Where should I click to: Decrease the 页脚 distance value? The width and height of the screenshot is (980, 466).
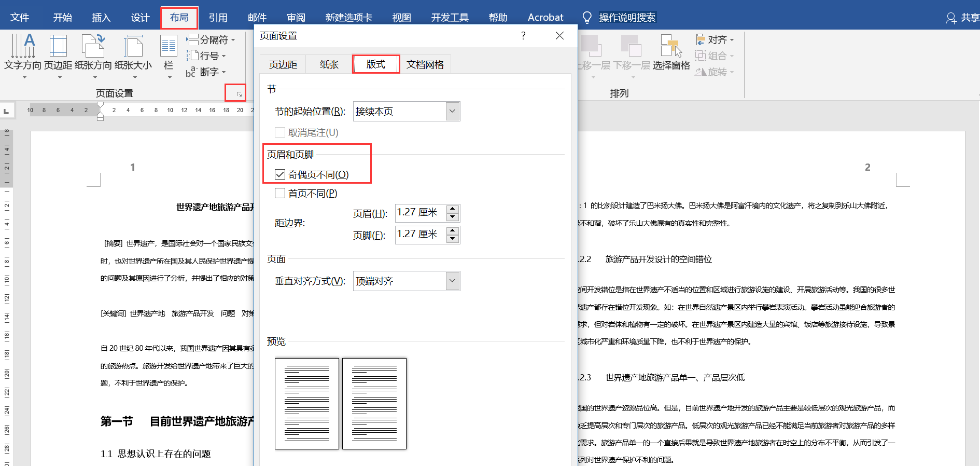tap(453, 239)
